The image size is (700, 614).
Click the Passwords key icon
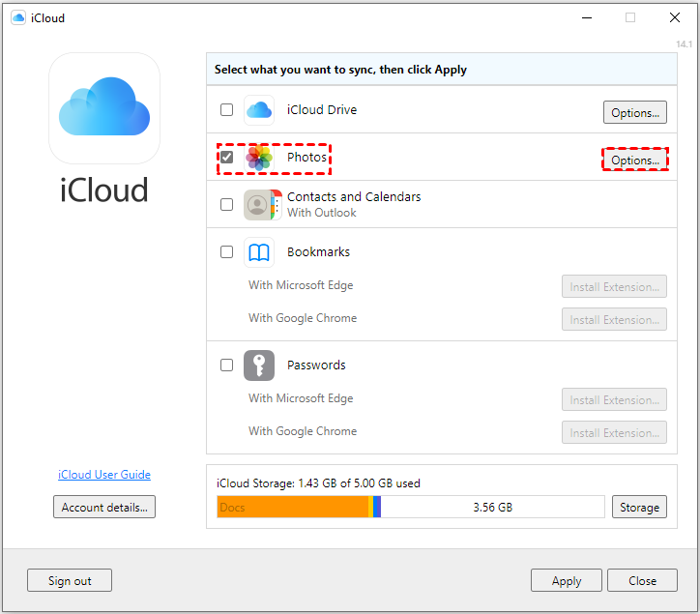click(259, 365)
